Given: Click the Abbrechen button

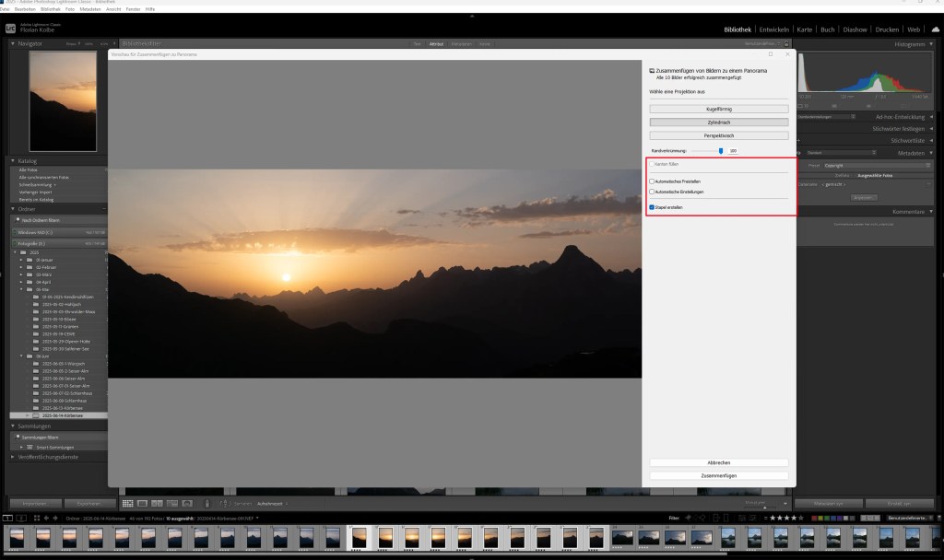Looking at the screenshot, I should (x=720, y=462).
